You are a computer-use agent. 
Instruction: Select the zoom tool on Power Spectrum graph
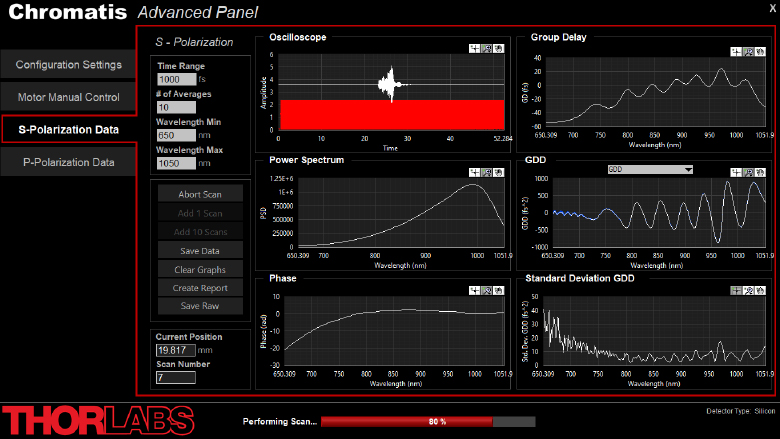point(486,170)
